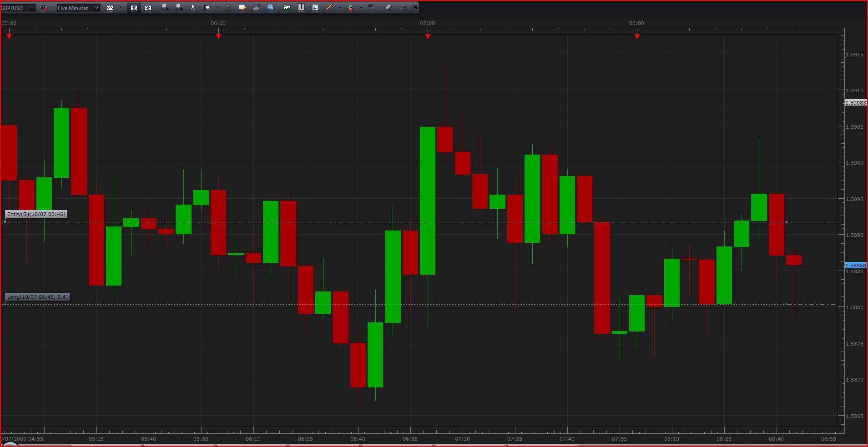The width and height of the screenshot is (868, 447).
Task: Click the vertical range measure tool
Action: point(228,8)
